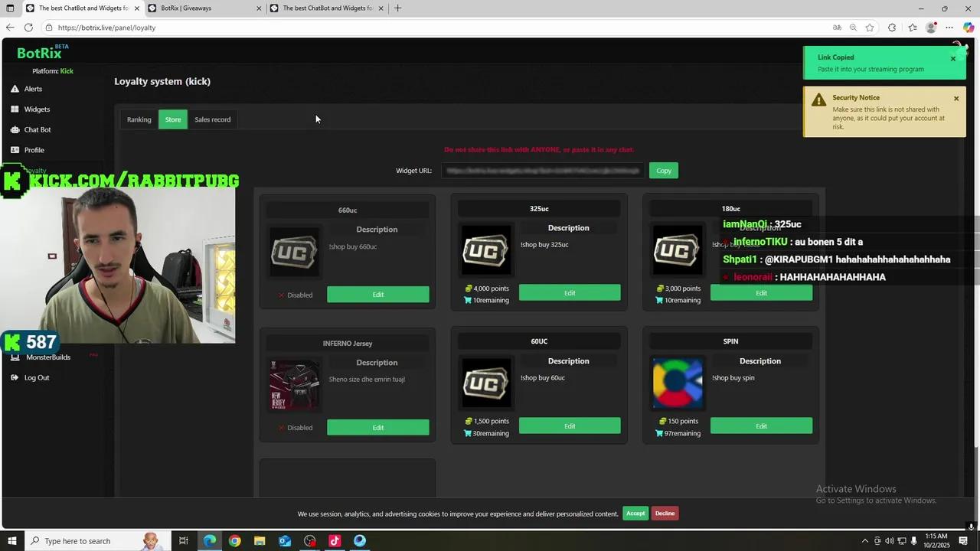
Task: Copy the widget URL
Action: coord(663,171)
